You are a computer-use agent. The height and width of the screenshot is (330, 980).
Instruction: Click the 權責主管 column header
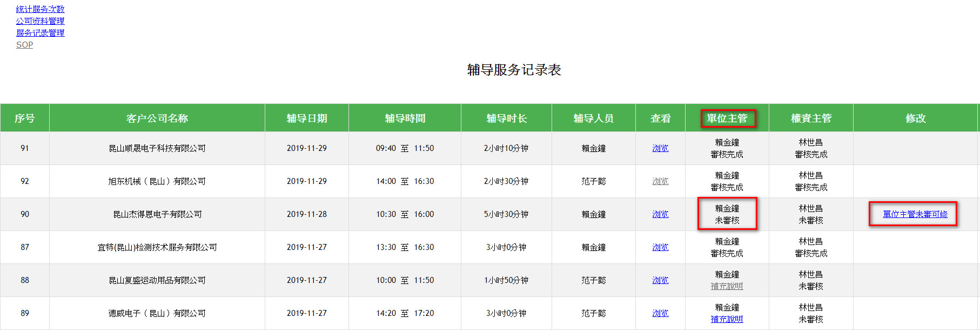point(810,118)
